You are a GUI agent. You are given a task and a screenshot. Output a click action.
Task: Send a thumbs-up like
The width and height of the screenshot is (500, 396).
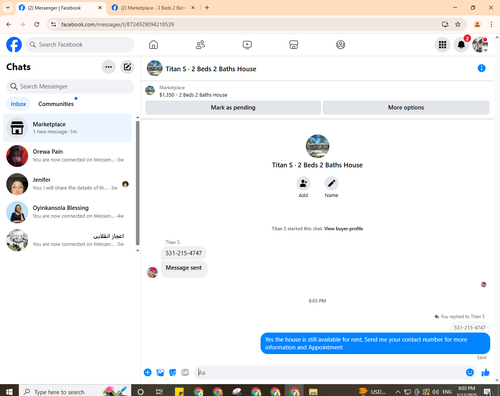pyautogui.click(x=485, y=372)
